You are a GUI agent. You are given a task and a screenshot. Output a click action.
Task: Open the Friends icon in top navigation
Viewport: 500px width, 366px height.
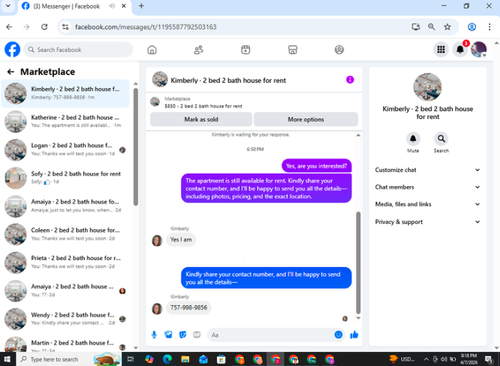coord(199,50)
